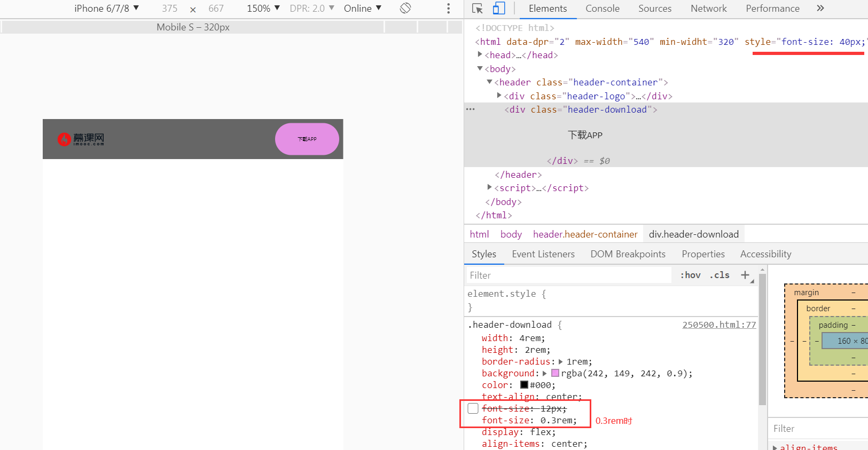Expand align-items in computed pane
Viewport: 868px width, 450px height.
point(775,447)
